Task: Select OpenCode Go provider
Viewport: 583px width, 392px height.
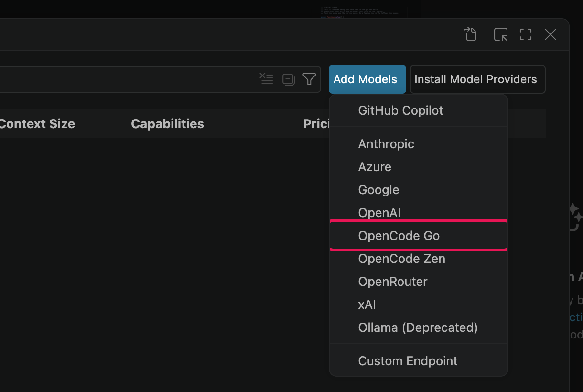Action: click(x=418, y=236)
